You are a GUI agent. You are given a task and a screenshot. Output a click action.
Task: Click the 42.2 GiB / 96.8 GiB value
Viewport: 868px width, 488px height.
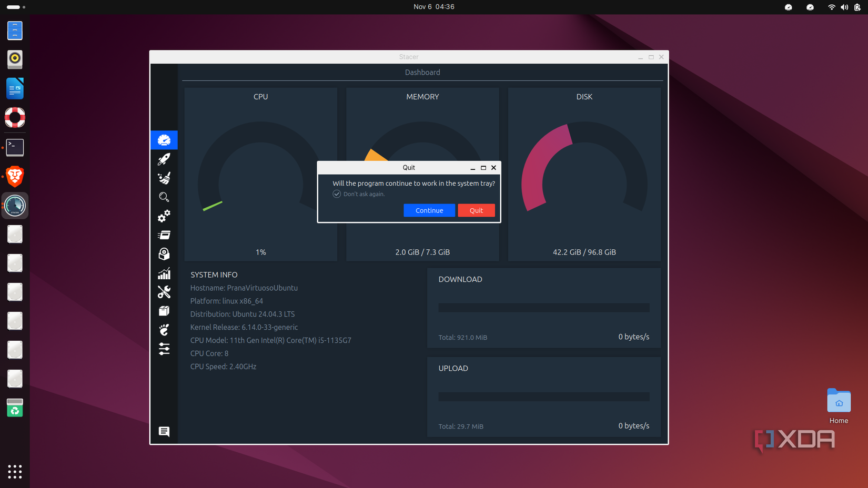pos(584,252)
